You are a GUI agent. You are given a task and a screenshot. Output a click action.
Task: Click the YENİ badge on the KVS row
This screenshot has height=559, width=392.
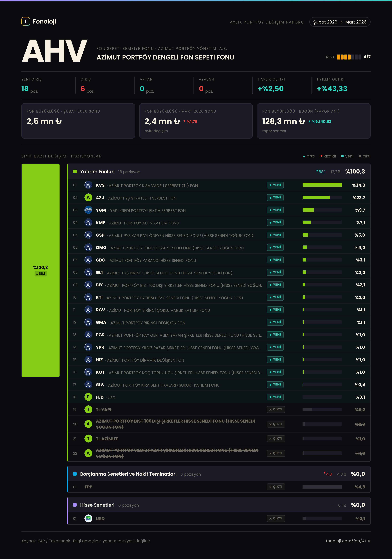click(x=275, y=185)
